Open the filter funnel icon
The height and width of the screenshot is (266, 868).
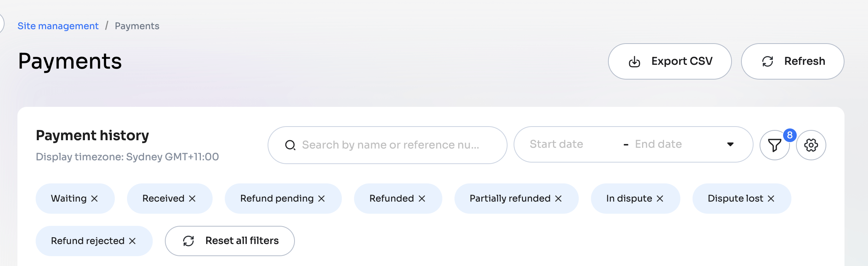pos(774,145)
